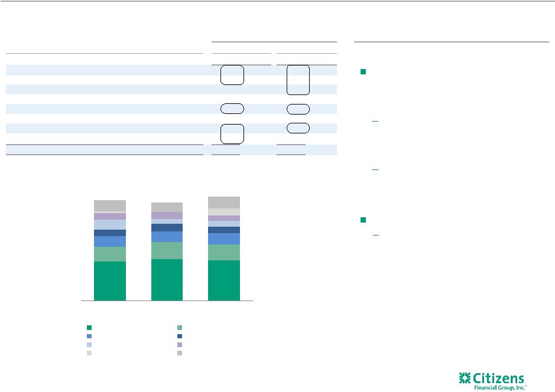Click the Citizens Financial Group logo
The height and width of the screenshot is (392, 555).
[x=493, y=381]
